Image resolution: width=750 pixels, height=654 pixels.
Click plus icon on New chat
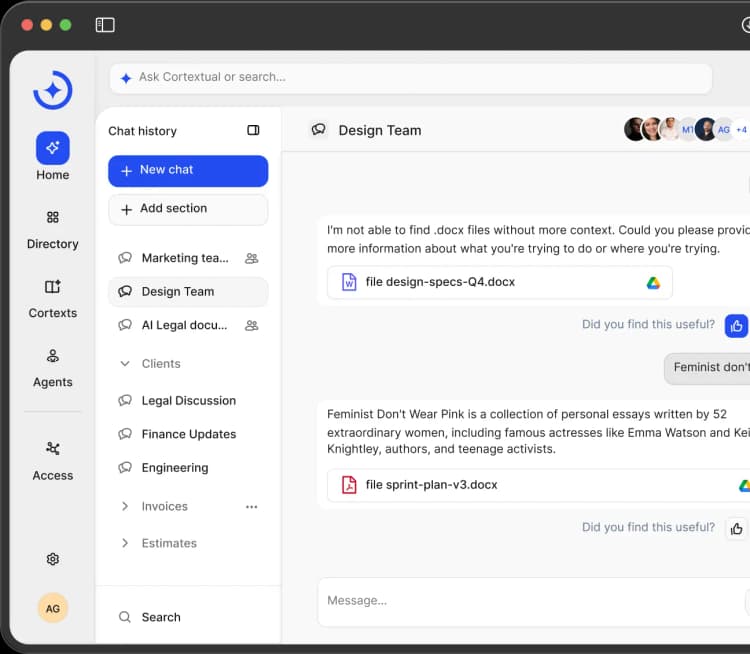[x=126, y=171]
